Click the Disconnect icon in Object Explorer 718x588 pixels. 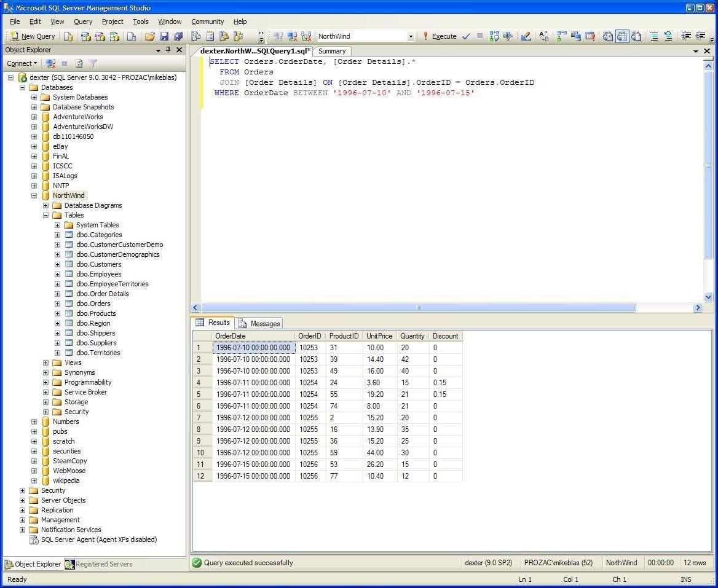51,64
